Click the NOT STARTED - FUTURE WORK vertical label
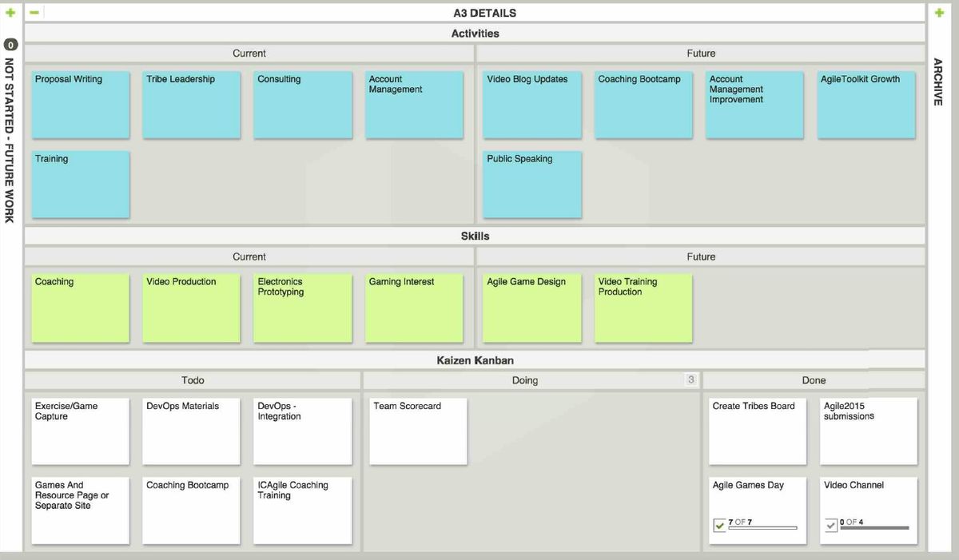Viewport: 959px width, 560px height. click(x=10, y=140)
